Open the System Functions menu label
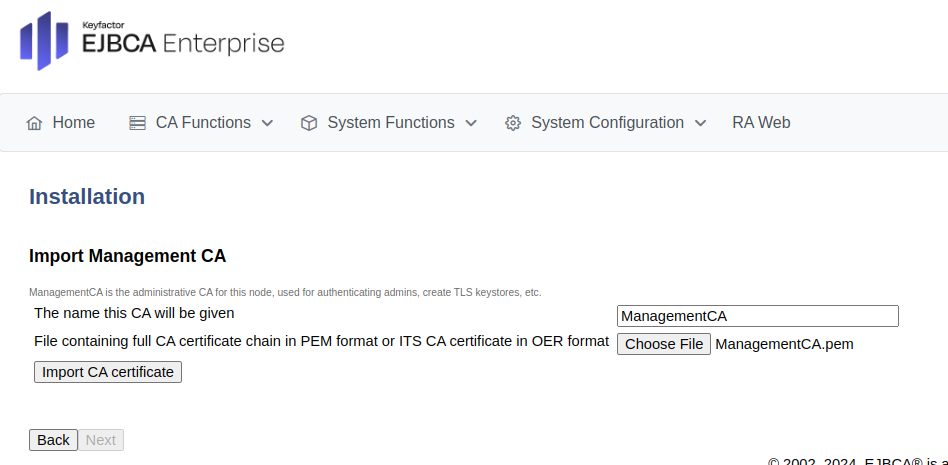Image resolution: width=948 pixels, height=465 pixels. point(390,123)
